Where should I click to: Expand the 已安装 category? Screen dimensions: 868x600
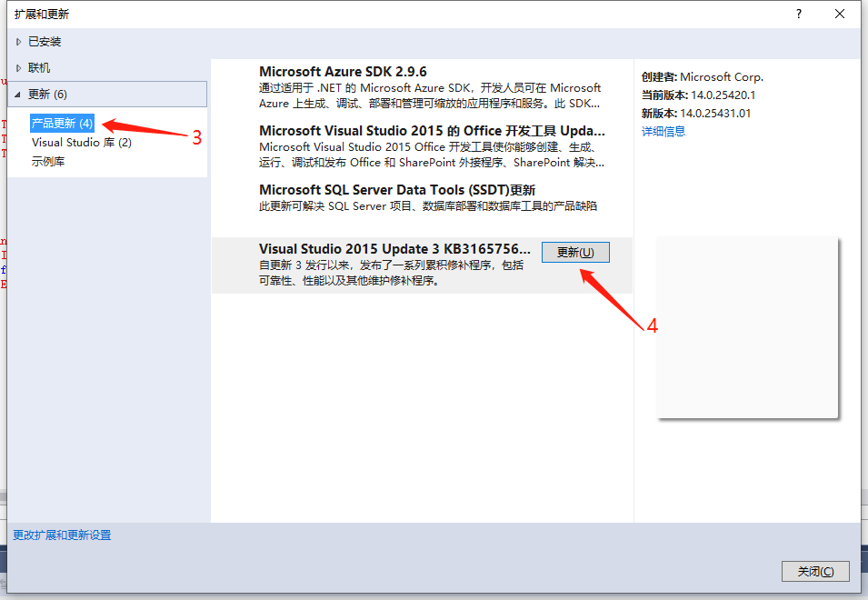click(18, 42)
